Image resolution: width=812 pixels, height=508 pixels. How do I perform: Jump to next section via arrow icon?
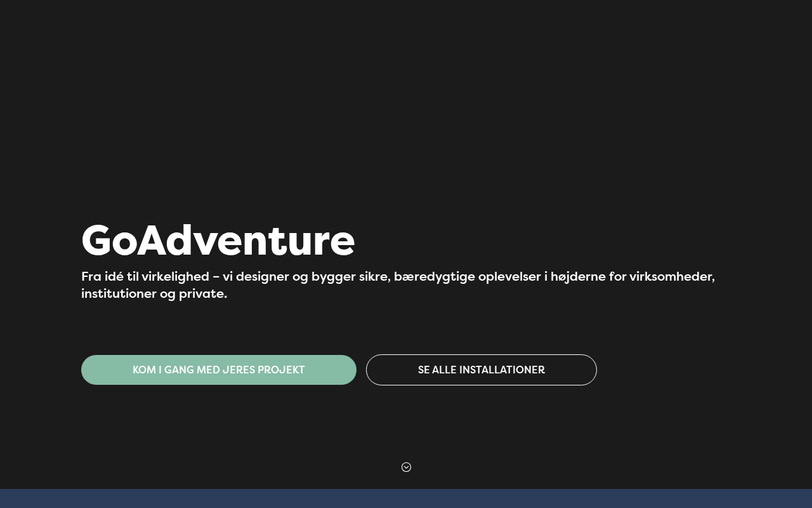[x=406, y=467]
